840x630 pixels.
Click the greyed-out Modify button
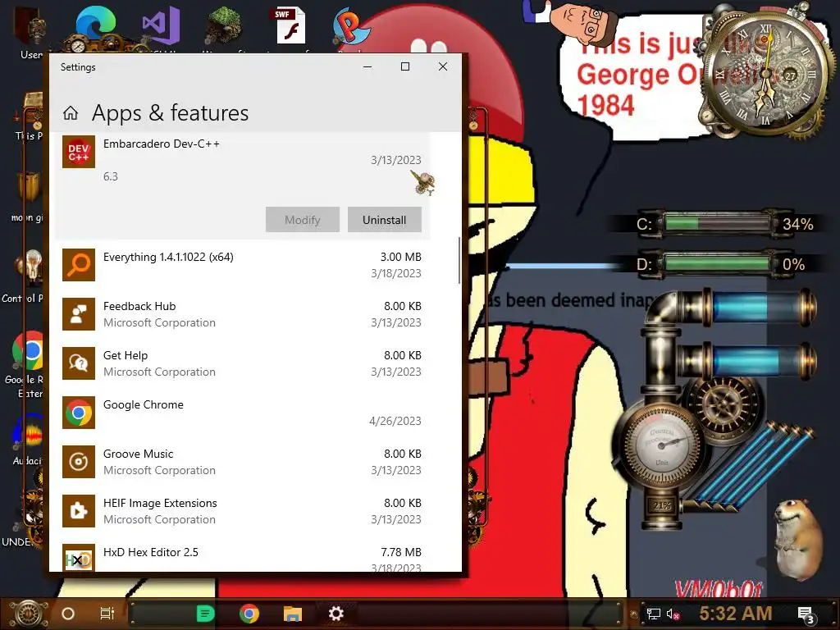coord(302,220)
